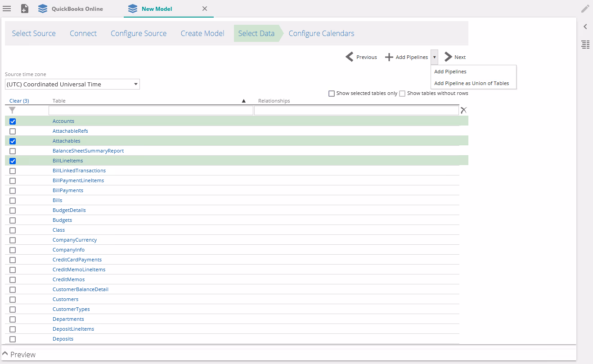The width and height of the screenshot is (593, 364).
Task: Toggle the Add Pipelines dropdown arrow
Action: [x=434, y=57]
